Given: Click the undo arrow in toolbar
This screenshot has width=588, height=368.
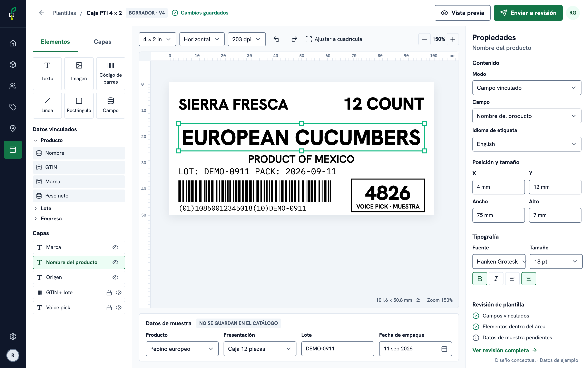Looking at the screenshot, I should tap(276, 39).
